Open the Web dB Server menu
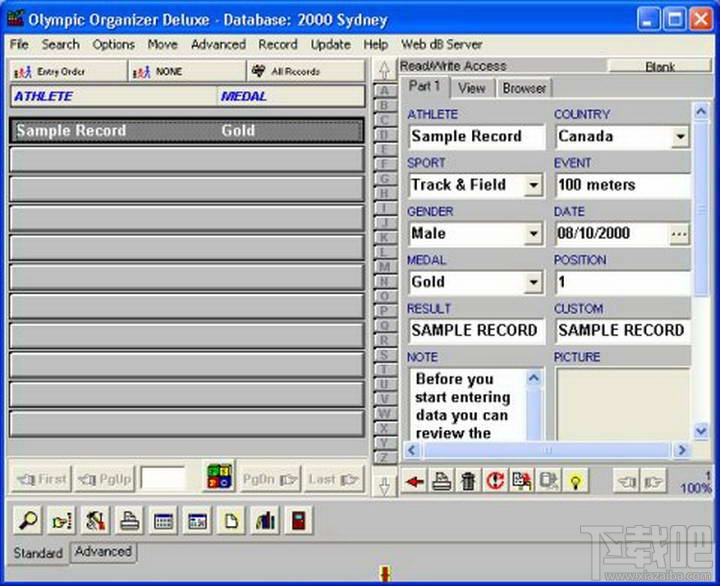720x586 pixels. (x=441, y=44)
